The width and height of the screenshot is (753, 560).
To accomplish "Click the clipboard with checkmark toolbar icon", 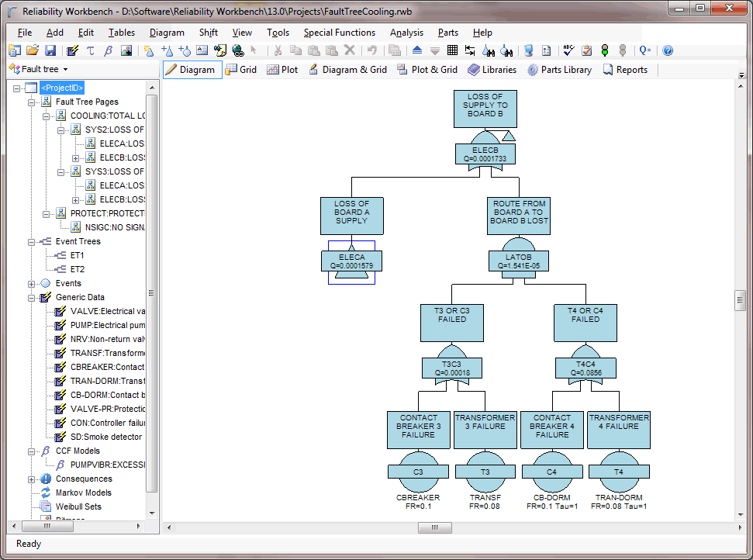I will pos(586,50).
